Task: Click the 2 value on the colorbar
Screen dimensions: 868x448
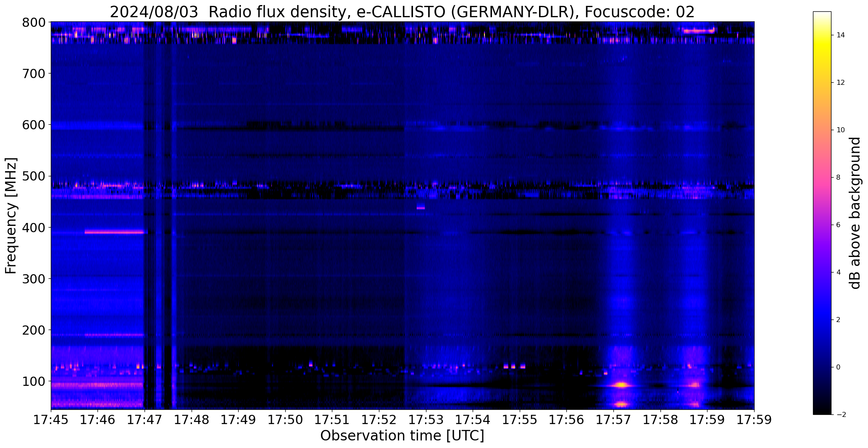Action: tap(839, 320)
